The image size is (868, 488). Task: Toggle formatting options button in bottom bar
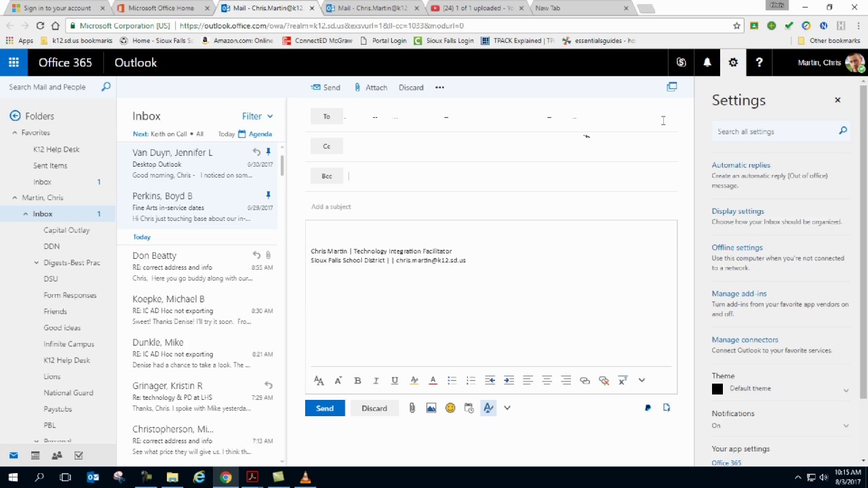coord(488,408)
